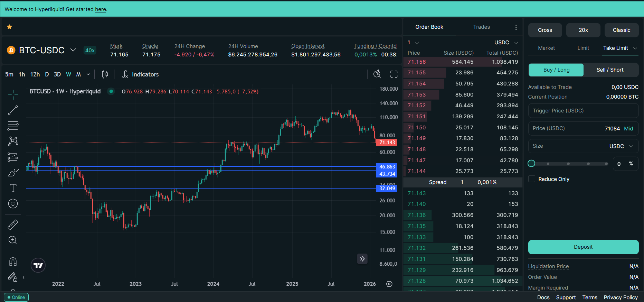Switch to the Trades tab
This screenshot has height=302, width=644.
481,27
